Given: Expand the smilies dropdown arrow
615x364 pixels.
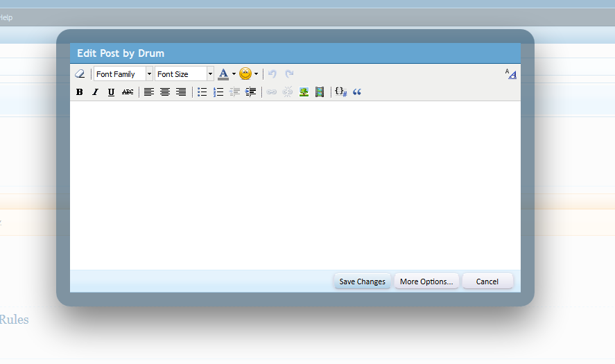Looking at the screenshot, I should pyautogui.click(x=256, y=73).
